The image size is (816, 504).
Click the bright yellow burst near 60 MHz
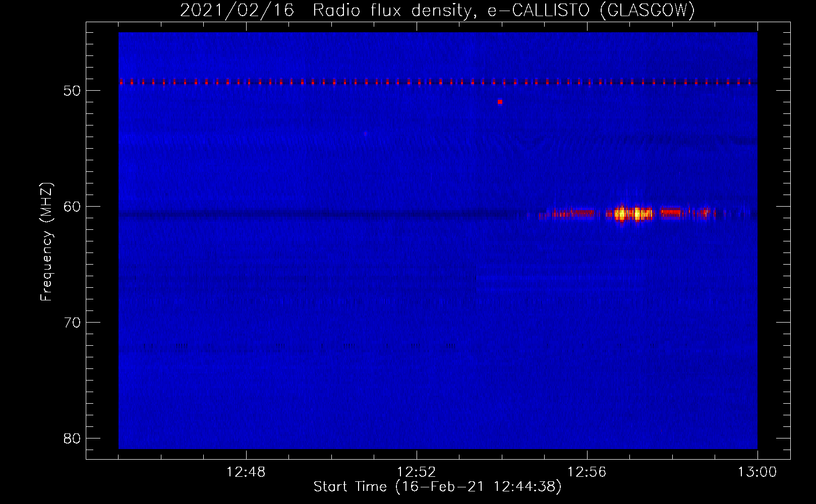[633, 214]
